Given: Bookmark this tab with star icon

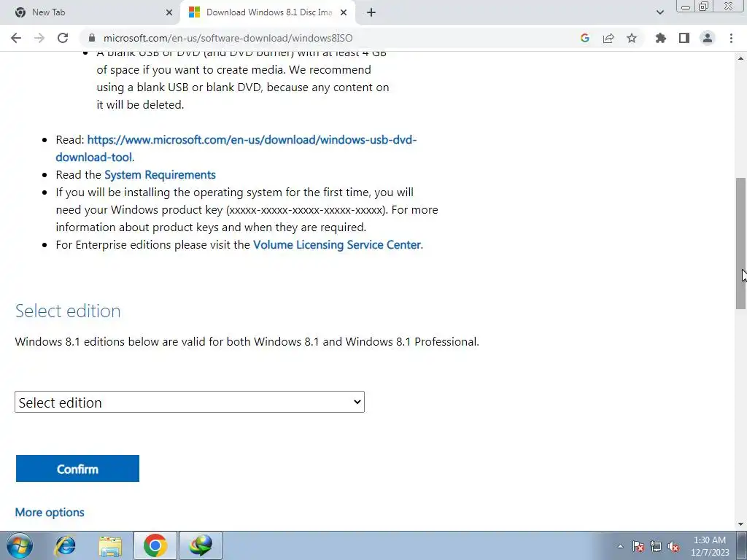Looking at the screenshot, I should [x=632, y=38].
